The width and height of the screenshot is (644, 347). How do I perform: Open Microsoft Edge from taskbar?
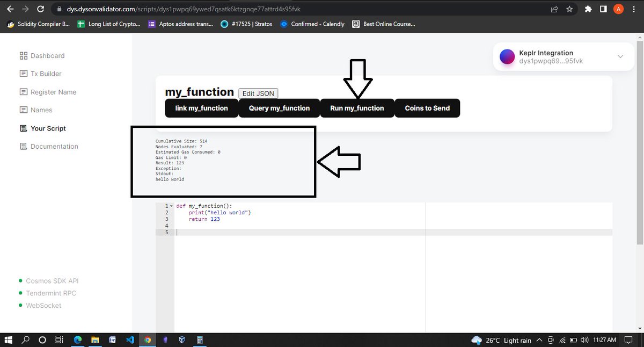77,339
